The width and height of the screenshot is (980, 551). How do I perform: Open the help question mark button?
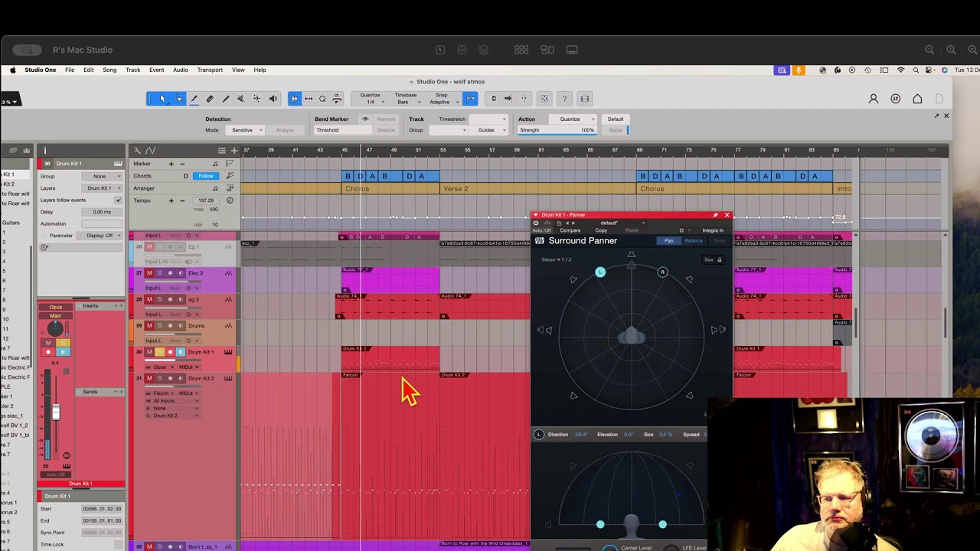tap(564, 99)
